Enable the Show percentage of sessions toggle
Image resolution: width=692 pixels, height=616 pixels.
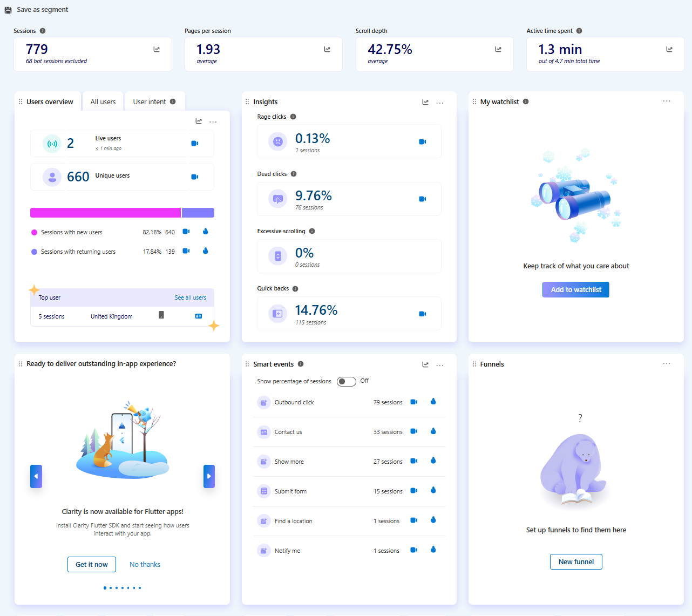pyautogui.click(x=346, y=381)
